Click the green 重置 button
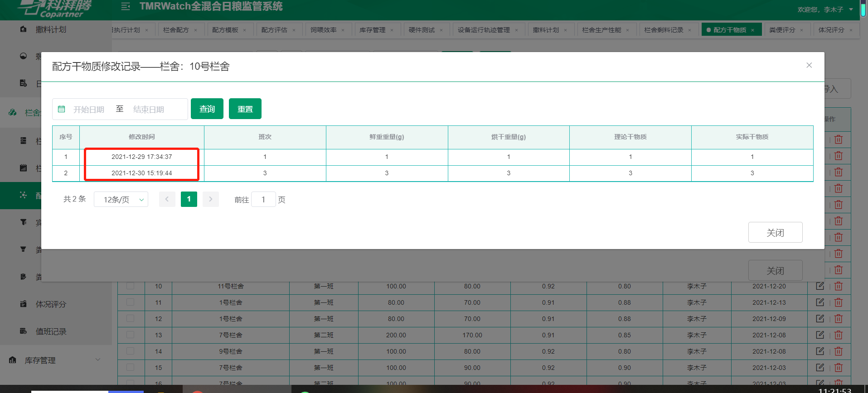The width and height of the screenshot is (868, 393). coord(245,109)
